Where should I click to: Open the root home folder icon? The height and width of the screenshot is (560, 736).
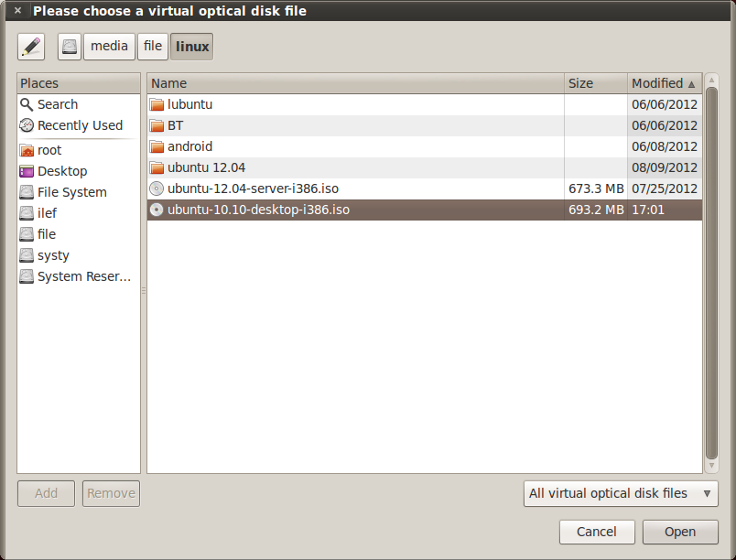[27, 150]
